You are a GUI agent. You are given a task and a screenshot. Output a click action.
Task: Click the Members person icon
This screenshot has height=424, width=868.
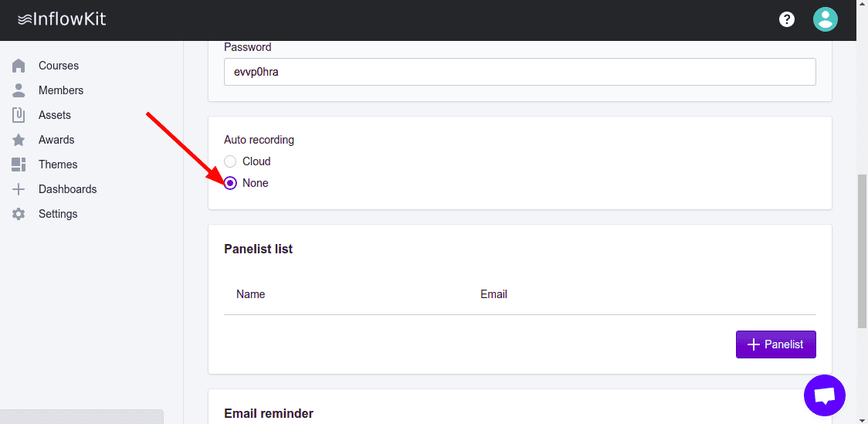click(19, 90)
